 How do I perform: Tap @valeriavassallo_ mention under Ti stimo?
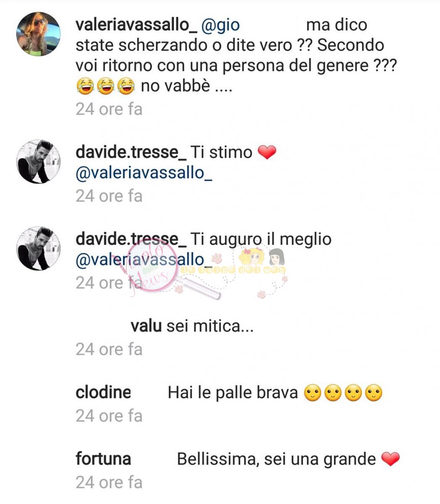(x=144, y=173)
